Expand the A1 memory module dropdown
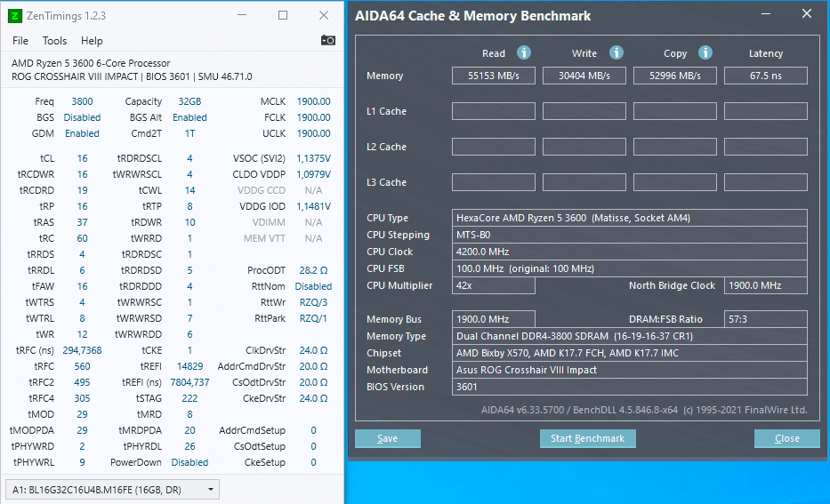The width and height of the screenshot is (830, 504). (112, 490)
